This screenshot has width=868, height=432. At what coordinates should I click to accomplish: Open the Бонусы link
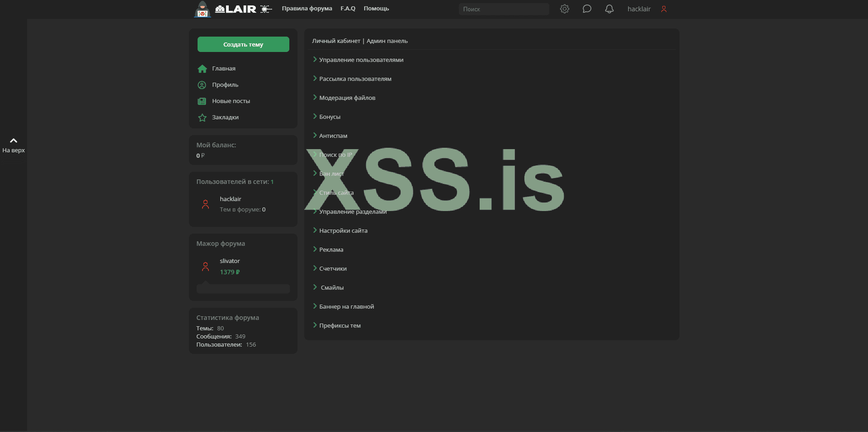pos(330,117)
